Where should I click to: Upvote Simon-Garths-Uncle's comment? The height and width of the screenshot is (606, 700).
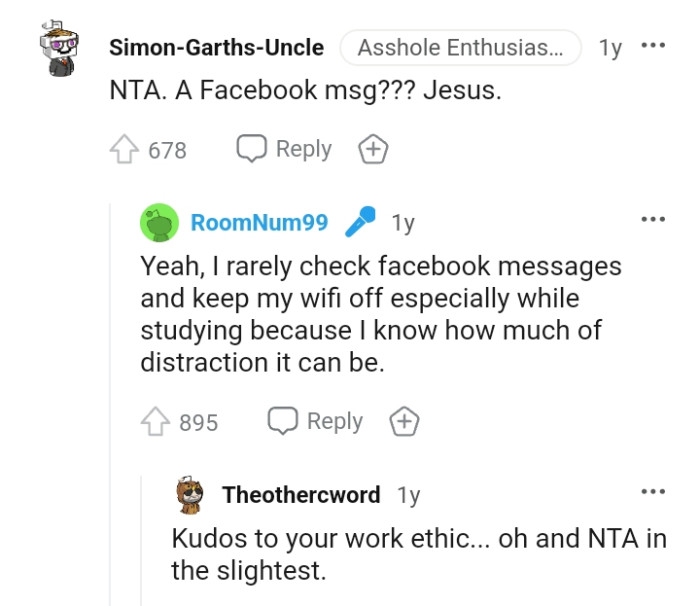click(x=124, y=150)
